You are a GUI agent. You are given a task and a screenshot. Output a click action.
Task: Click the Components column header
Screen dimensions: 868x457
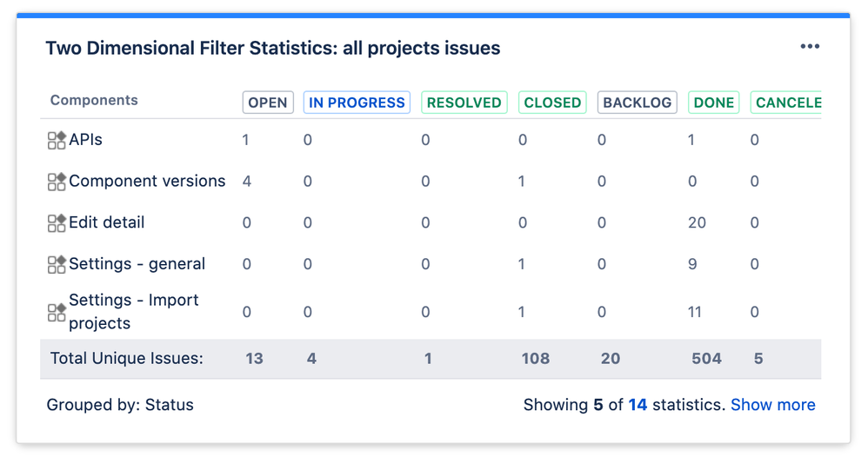(x=94, y=100)
